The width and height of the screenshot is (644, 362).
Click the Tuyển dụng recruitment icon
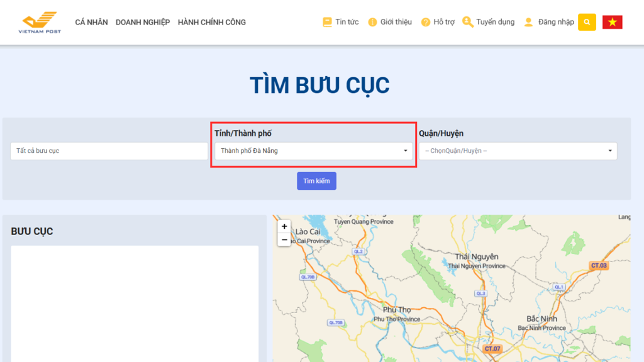[467, 22]
